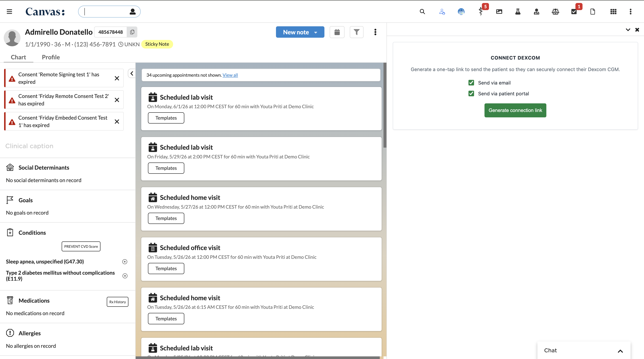Click the Social Determinants house icon
The width and height of the screenshot is (644, 359).
click(10, 167)
